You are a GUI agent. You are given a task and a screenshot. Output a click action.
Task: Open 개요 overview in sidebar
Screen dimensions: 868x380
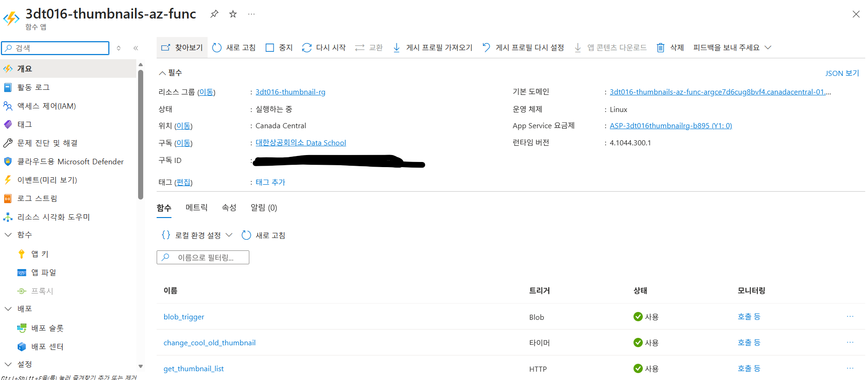(x=68, y=69)
